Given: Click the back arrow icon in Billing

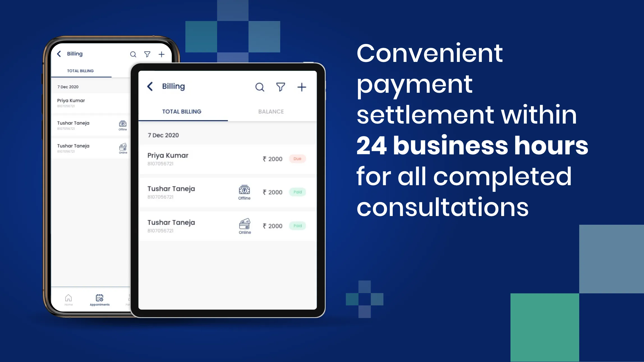Looking at the screenshot, I should [x=150, y=86].
